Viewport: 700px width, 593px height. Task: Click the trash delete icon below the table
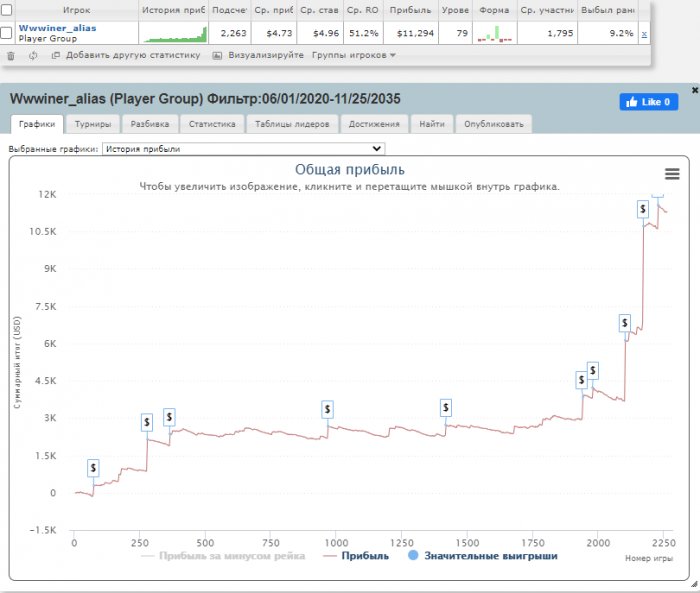tap(10, 55)
